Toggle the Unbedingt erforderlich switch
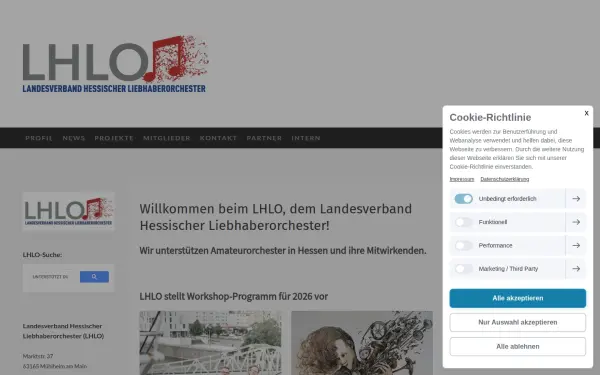 coord(463,199)
